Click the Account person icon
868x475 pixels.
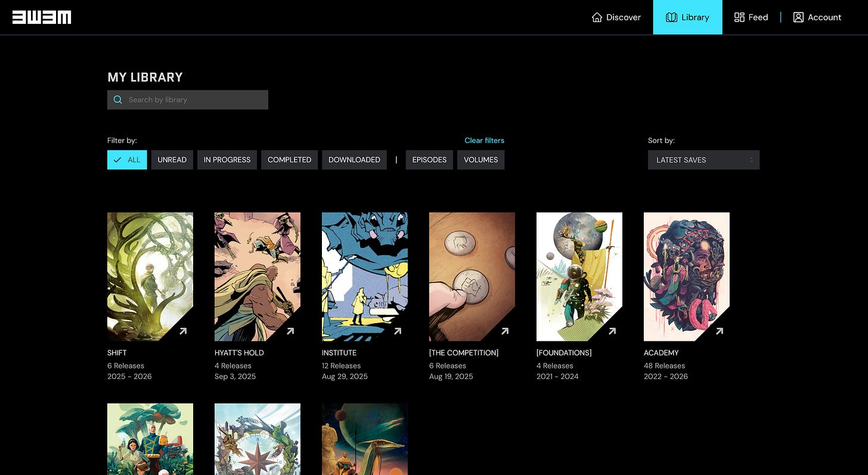coord(798,17)
